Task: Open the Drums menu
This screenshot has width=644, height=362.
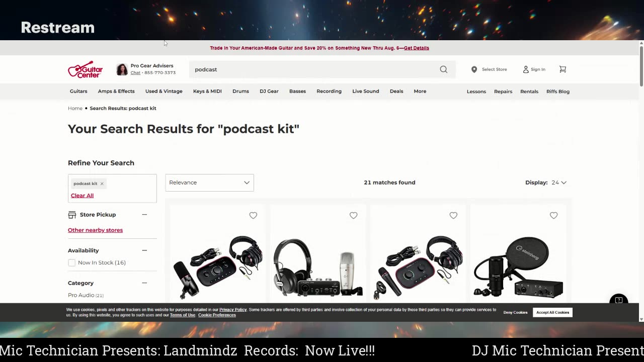Action: 240,92
